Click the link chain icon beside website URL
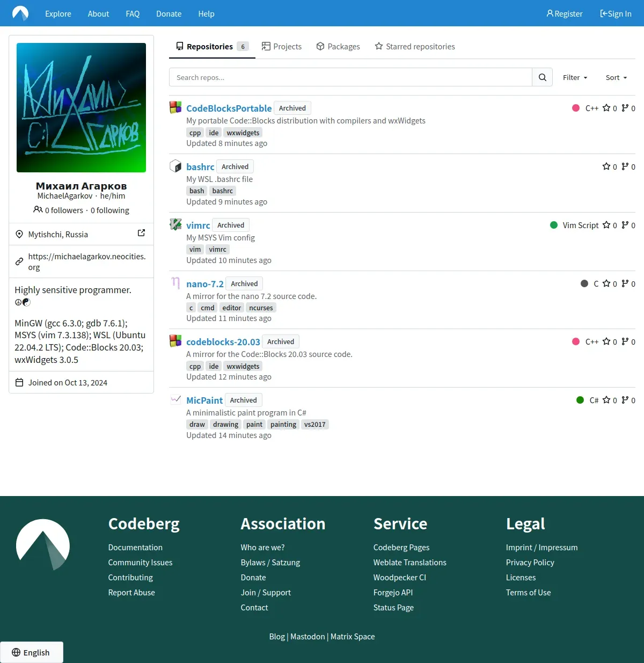 coord(19,261)
